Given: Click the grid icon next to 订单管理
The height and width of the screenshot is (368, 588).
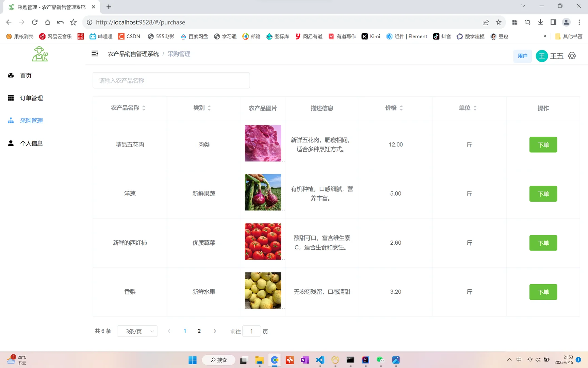Looking at the screenshot, I should click(11, 98).
